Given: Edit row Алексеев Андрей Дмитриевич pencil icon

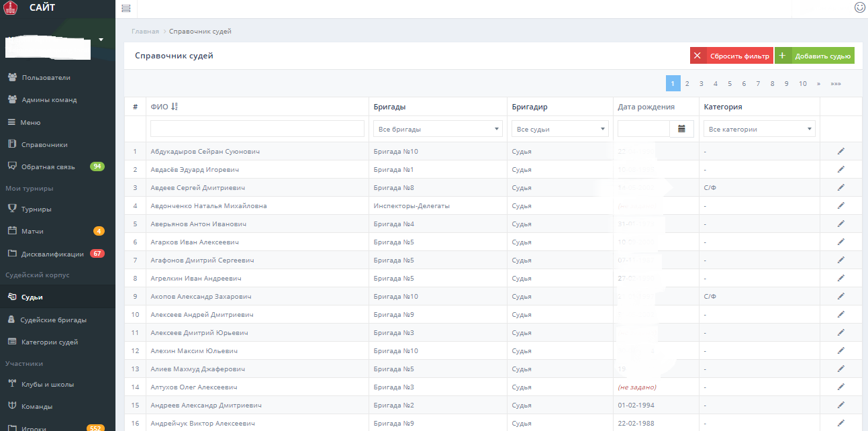Looking at the screenshot, I should point(841,314).
